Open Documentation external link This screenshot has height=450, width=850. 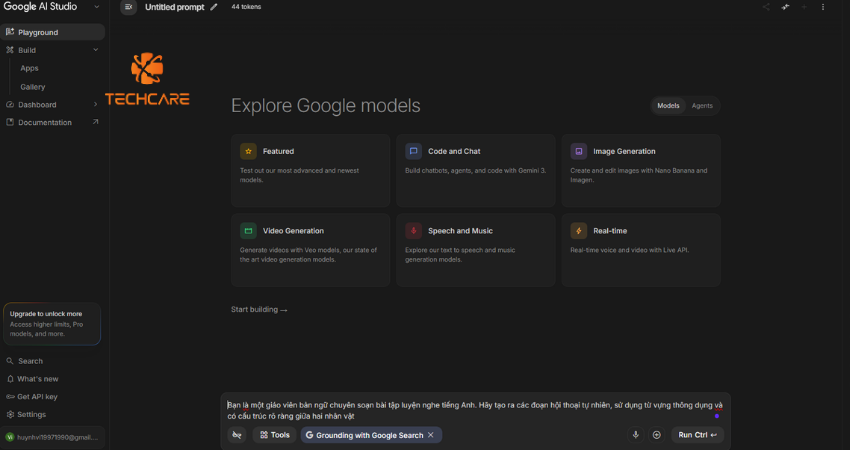tap(53, 123)
